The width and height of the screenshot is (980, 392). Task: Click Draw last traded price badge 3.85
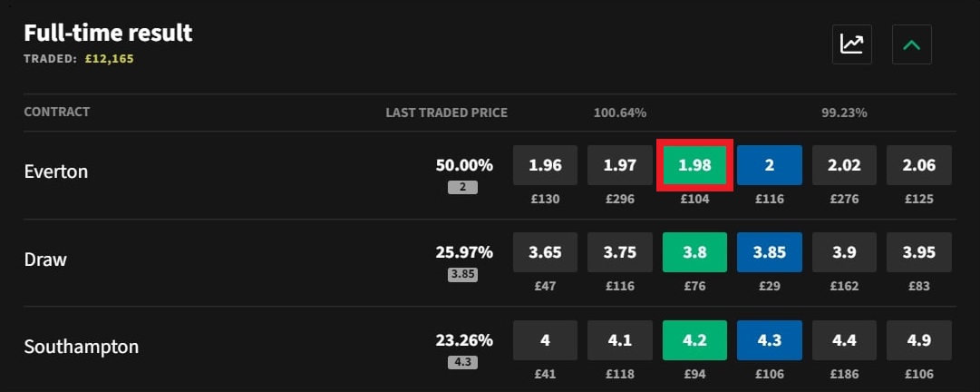462,275
